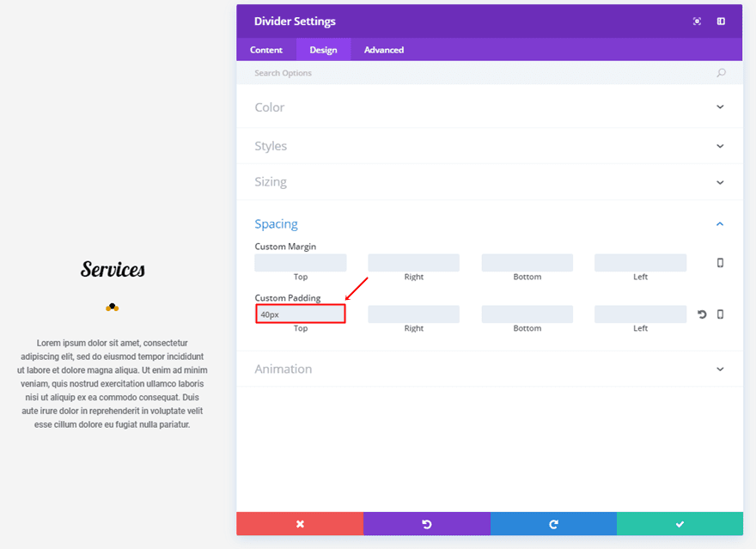Reset the Custom Padding values
756x549 pixels.
coord(702,314)
